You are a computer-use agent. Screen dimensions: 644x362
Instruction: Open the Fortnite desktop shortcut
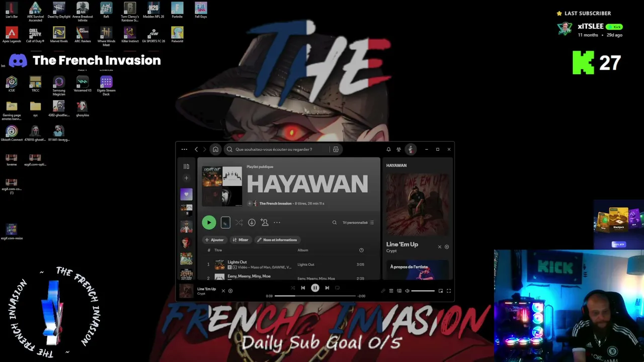tap(177, 10)
